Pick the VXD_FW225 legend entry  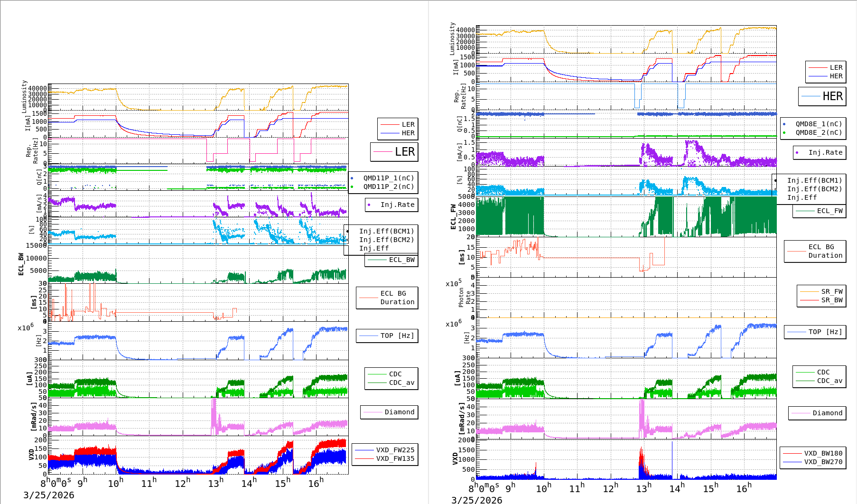(x=395, y=450)
